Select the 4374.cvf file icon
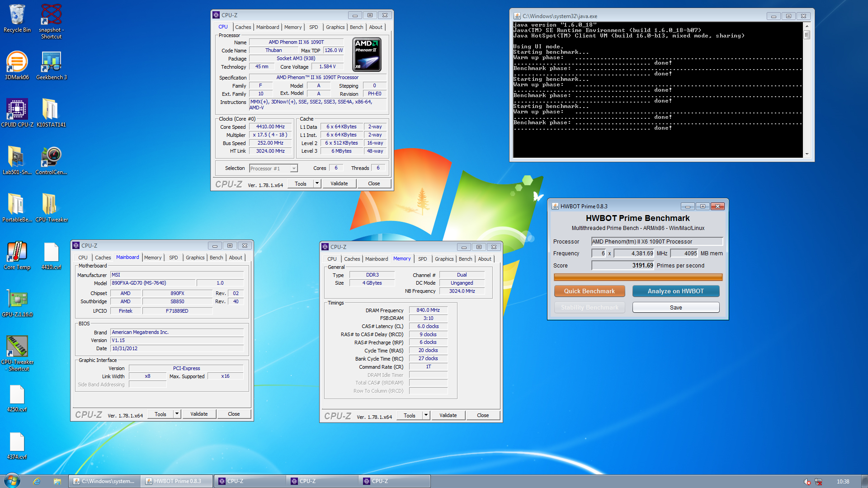The width and height of the screenshot is (868, 488). pos(17,445)
